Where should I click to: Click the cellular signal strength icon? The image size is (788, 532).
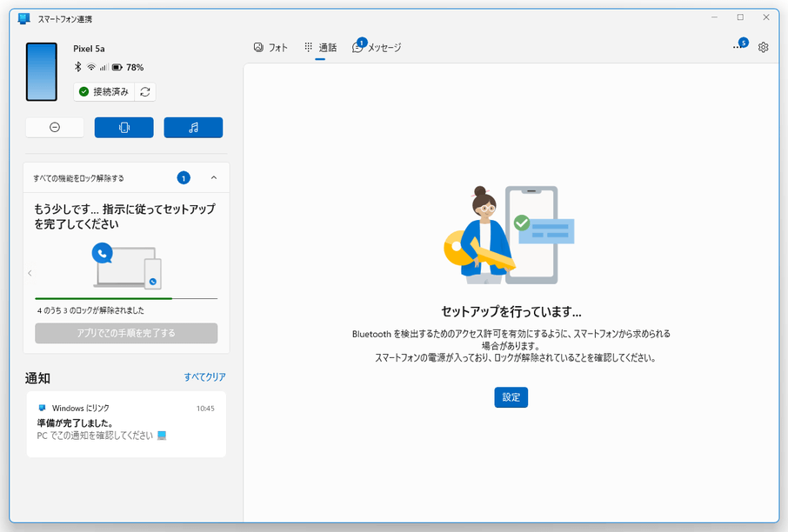pyautogui.click(x=104, y=67)
